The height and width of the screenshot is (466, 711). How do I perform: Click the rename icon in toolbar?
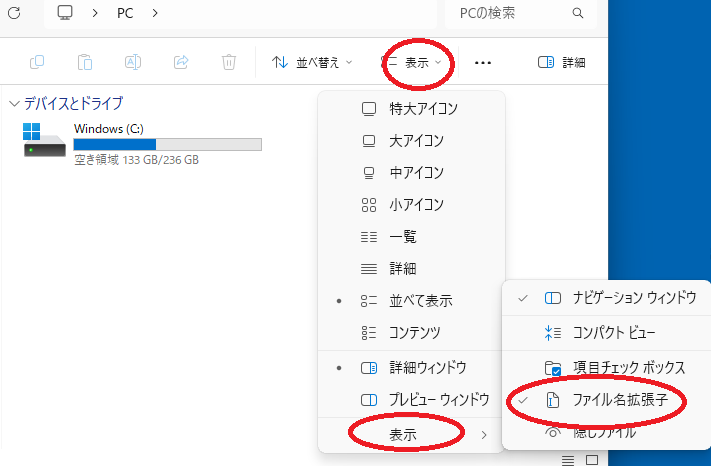point(133,62)
